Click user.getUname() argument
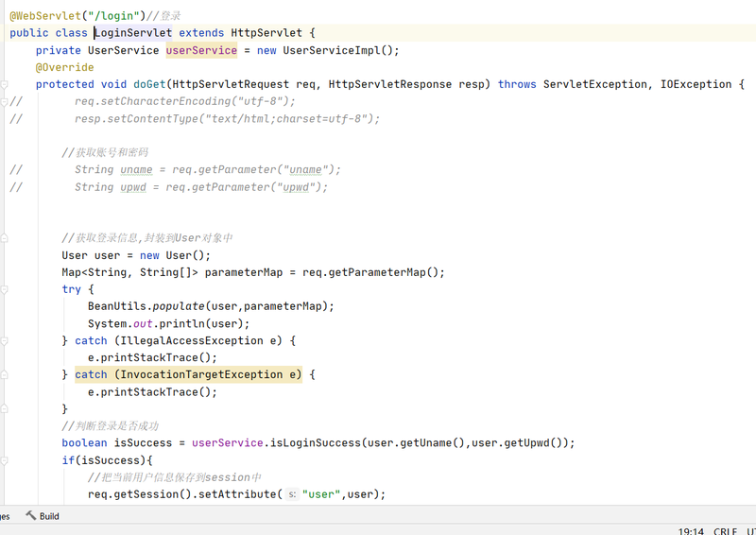Screen dimensions: 756x535 tap(416, 443)
